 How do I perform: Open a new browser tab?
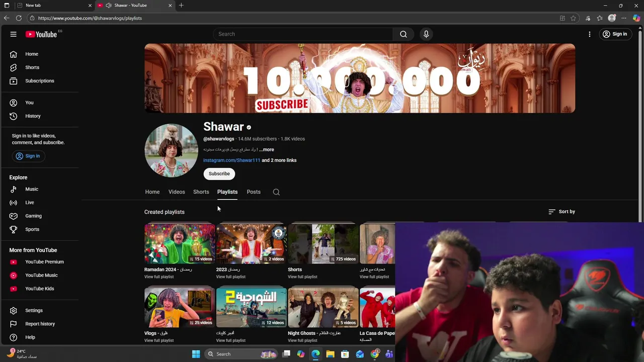coord(181,6)
